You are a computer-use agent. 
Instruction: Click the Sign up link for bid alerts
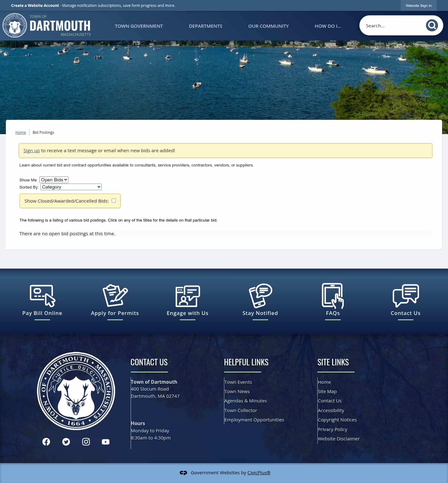pos(31,150)
